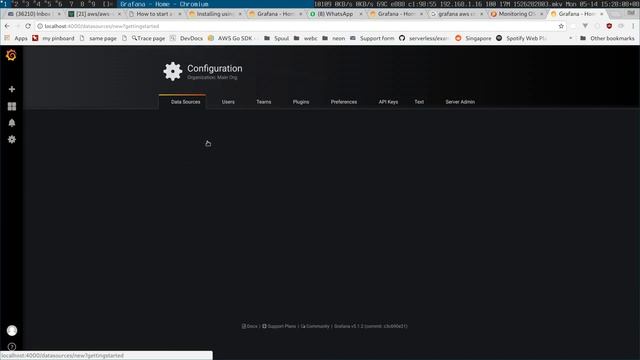Open the Spuul bookmarks folder
This screenshot has height=360, width=640.
(276, 38)
